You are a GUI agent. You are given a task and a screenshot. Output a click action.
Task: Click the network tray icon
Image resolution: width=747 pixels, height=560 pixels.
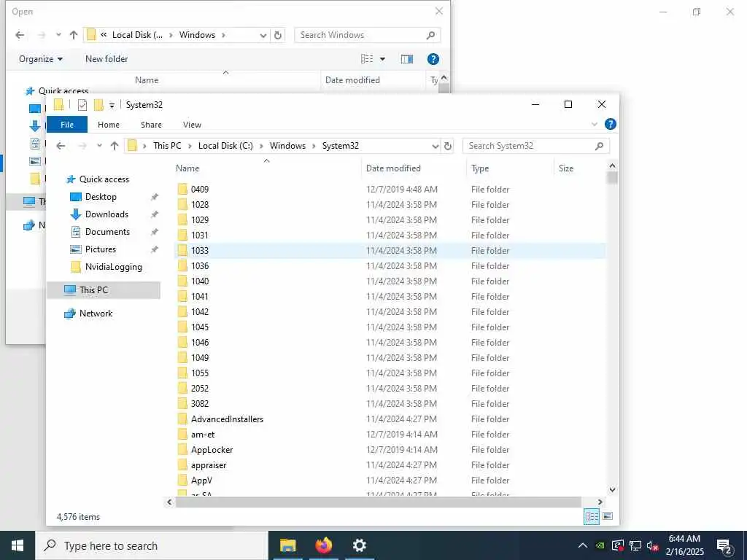tap(635, 545)
